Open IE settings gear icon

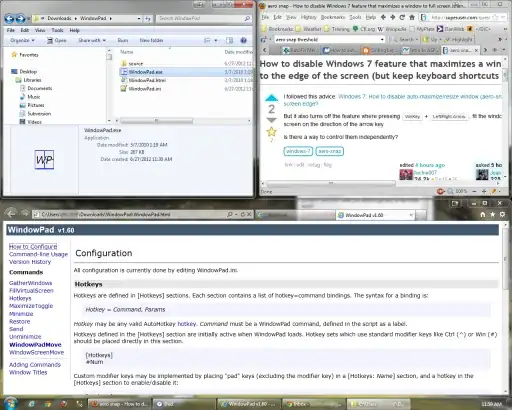point(502,215)
